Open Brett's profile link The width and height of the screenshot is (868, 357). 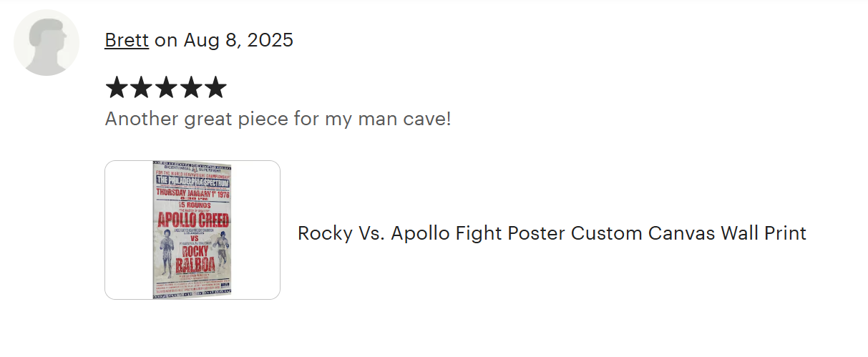click(x=127, y=40)
